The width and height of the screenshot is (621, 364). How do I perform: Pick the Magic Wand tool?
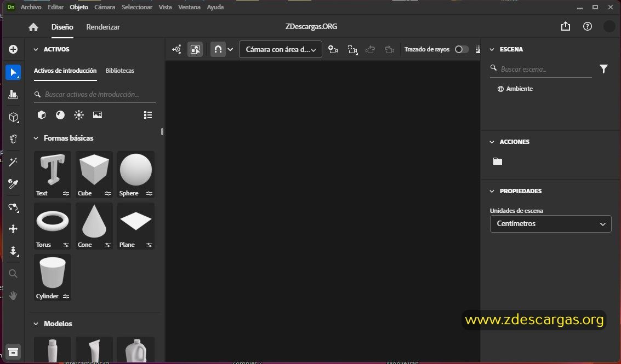click(x=13, y=162)
